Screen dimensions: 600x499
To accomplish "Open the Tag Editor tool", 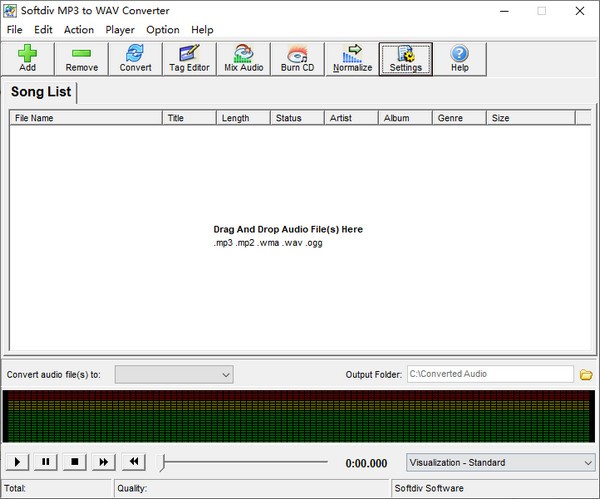I will 189,59.
